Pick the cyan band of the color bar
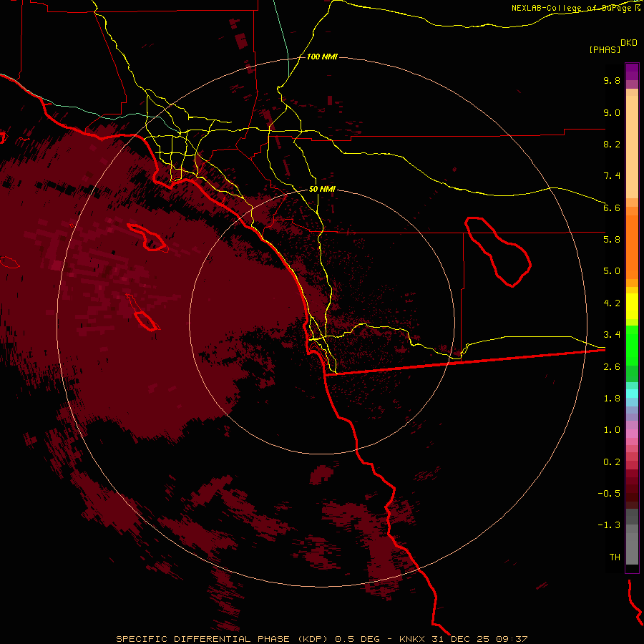644x644 pixels. [x=632, y=393]
